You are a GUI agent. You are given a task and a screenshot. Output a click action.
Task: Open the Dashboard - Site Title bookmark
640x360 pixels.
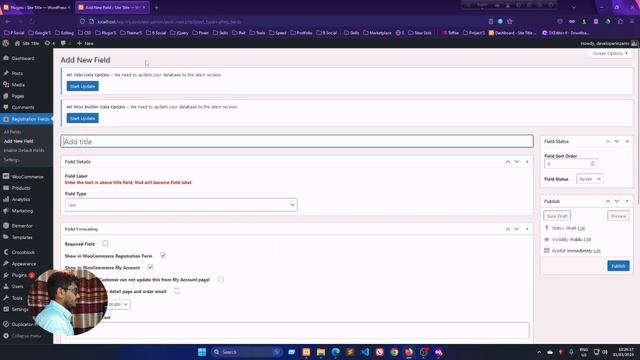point(513,33)
